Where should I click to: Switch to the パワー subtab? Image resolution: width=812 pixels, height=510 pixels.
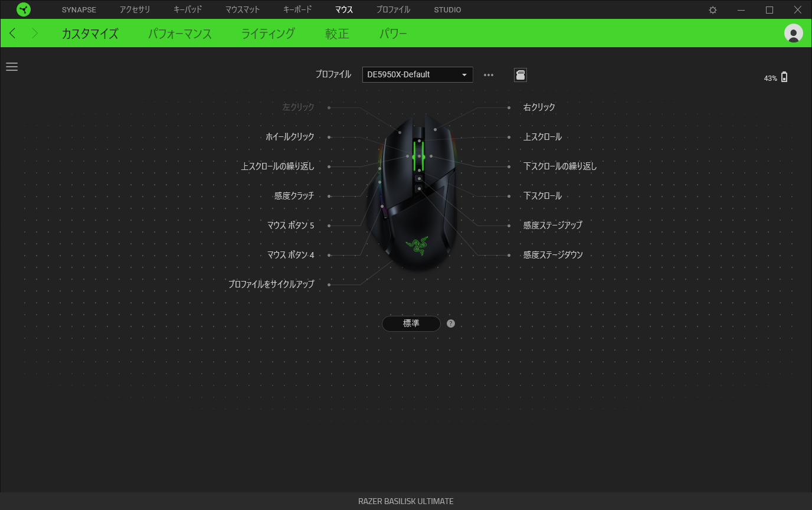[393, 34]
